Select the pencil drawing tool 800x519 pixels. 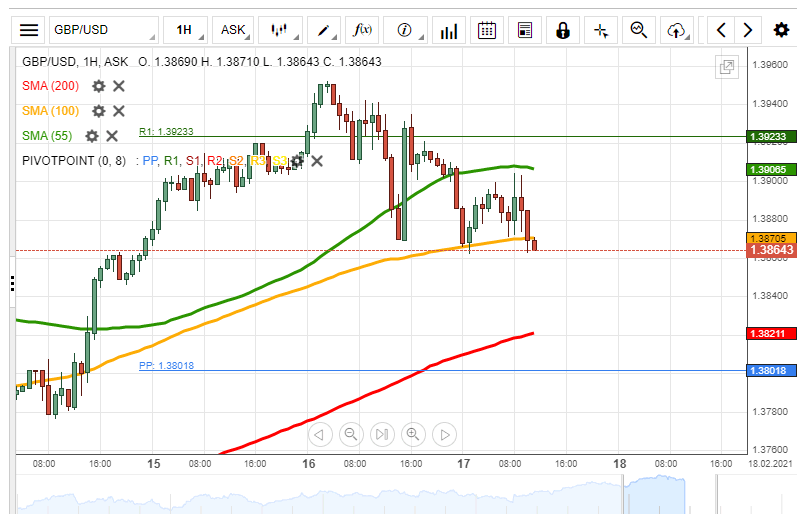[323, 30]
